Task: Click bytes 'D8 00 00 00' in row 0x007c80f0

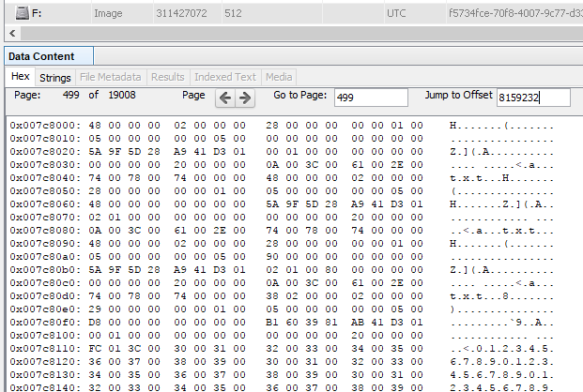Action: (x=124, y=323)
